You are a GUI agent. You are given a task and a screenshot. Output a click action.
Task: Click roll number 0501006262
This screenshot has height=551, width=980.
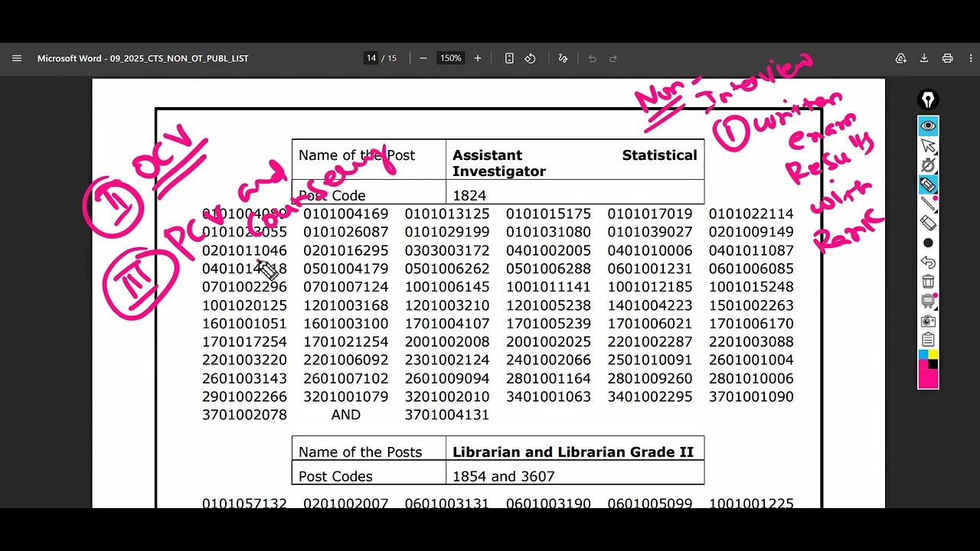(x=447, y=269)
